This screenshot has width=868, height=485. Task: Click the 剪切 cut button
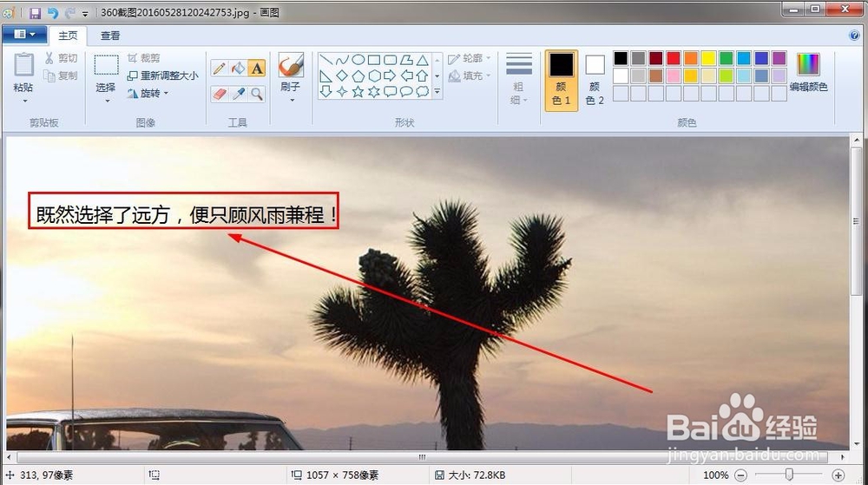[61, 58]
